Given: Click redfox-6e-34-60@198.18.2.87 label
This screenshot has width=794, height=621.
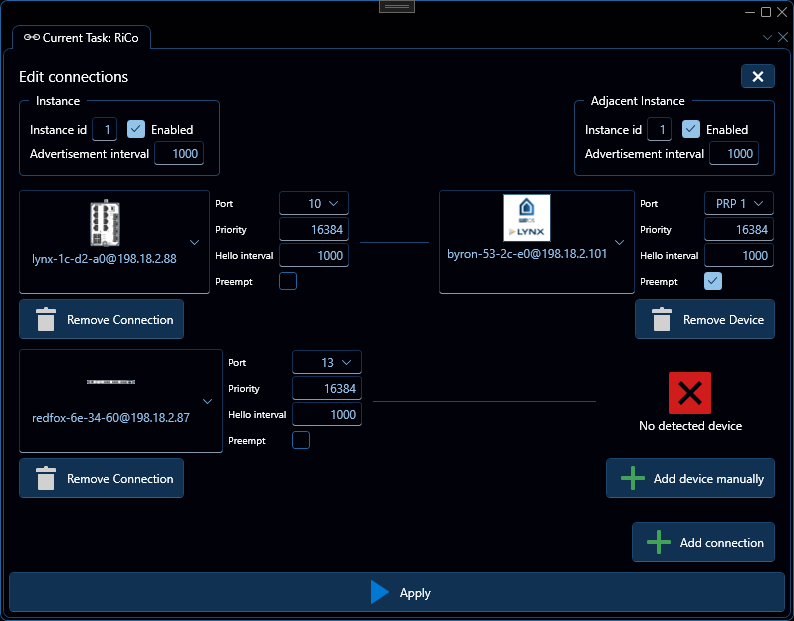Looking at the screenshot, I should (x=111, y=418).
